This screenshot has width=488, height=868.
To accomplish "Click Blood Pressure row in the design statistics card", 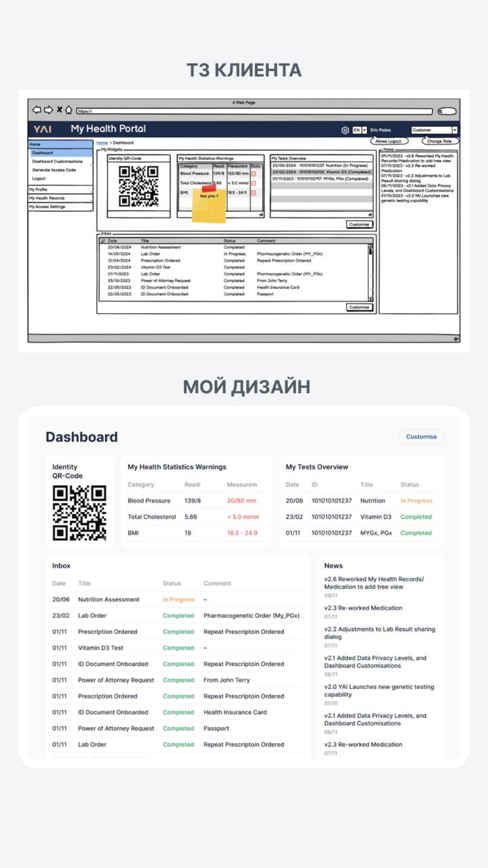I will coord(196,501).
